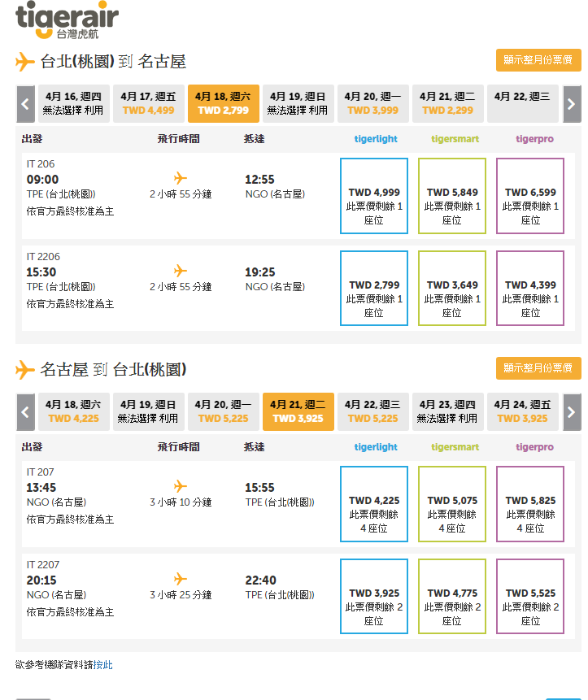Screen dimensions: 588x700
Task: Select return date 4月 24, 週五 tab
Action: click(522, 411)
